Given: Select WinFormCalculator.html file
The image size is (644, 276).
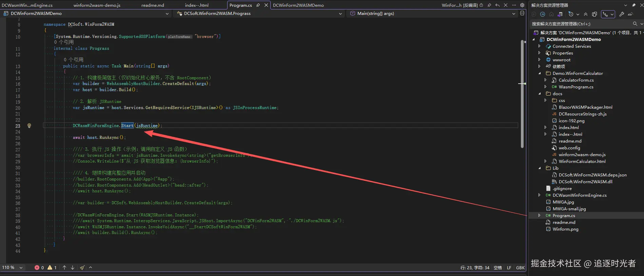Looking at the screenshot, I should tap(582, 161).
